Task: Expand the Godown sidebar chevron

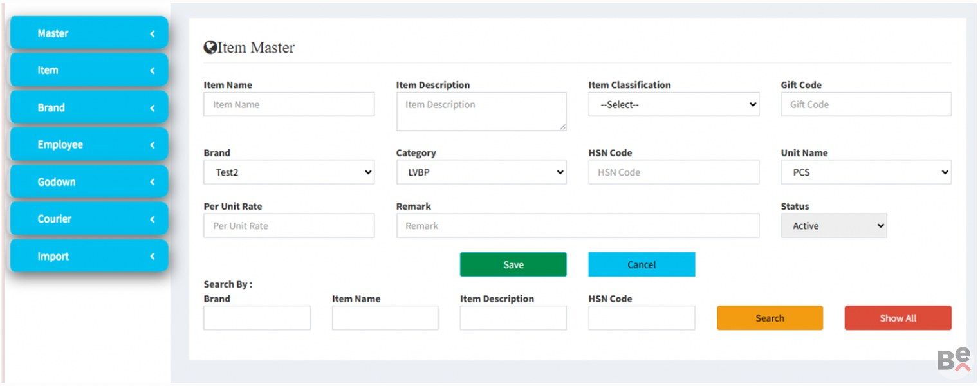Action: [x=153, y=182]
